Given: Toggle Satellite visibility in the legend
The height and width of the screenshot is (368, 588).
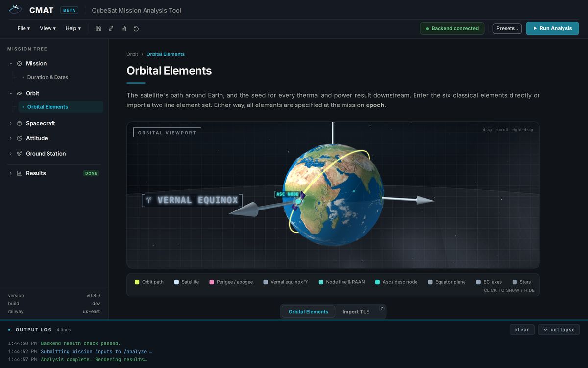Looking at the screenshot, I should (187, 282).
